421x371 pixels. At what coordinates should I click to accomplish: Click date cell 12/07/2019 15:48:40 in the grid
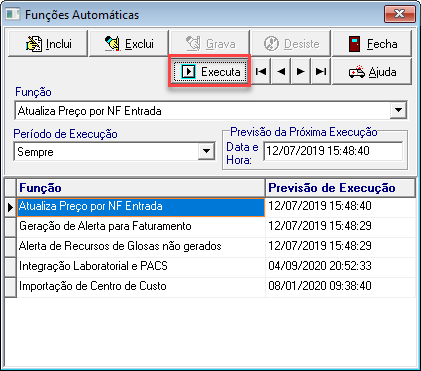[x=340, y=207]
